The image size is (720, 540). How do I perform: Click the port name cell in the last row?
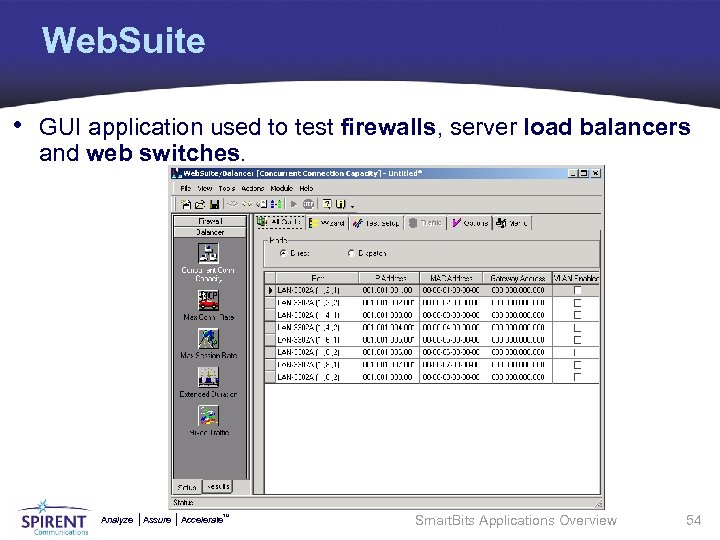point(317,377)
